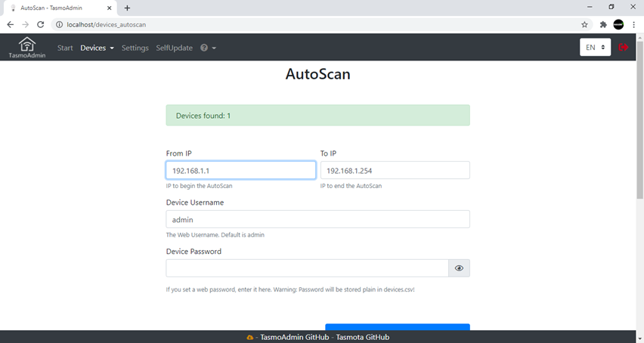View site information icon
644x343 pixels.
pos(59,25)
